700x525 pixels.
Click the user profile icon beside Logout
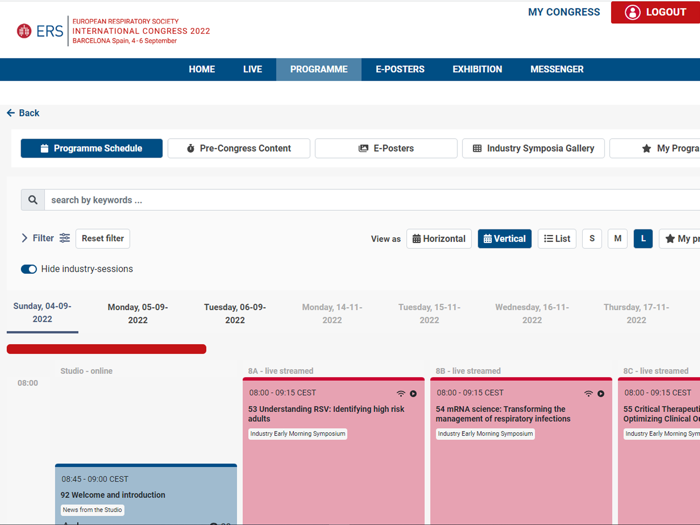tap(632, 12)
